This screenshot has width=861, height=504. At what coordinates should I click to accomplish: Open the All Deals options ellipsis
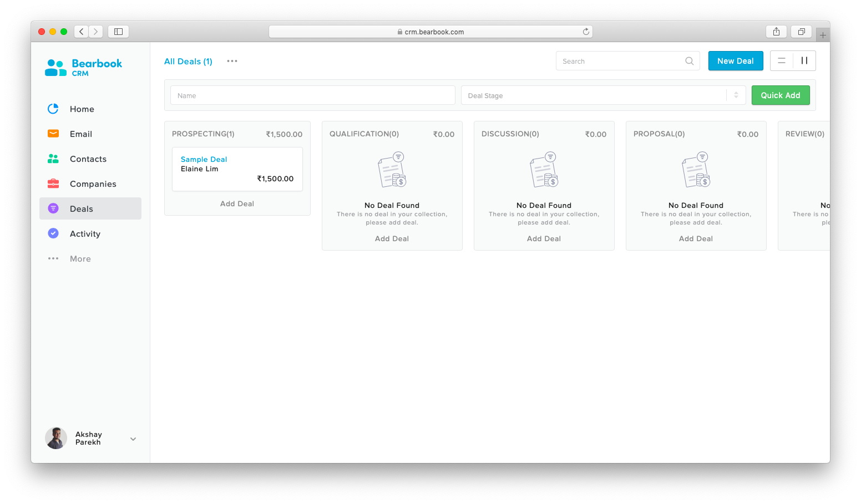[232, 61]
